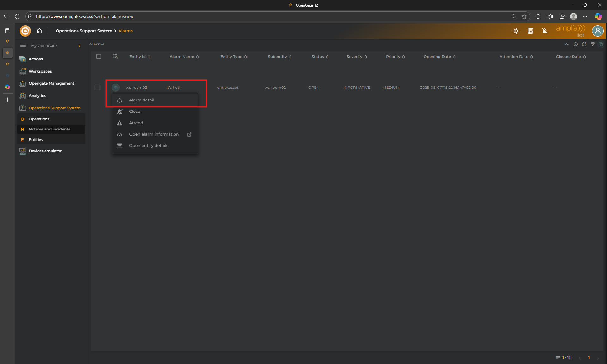
Task: Collapse the My OpenGate sidebar chevron
Action: coord(79,46)
